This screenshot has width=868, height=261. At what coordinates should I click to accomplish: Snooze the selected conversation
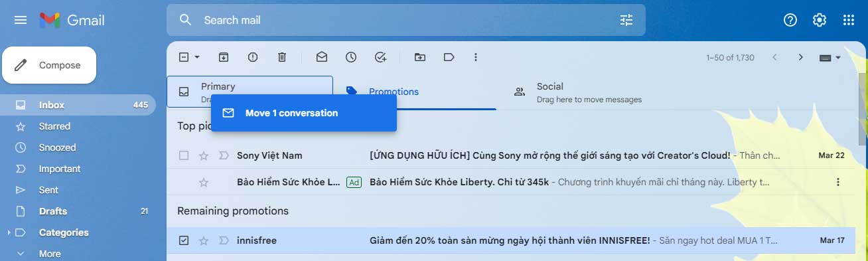point(351,57)
